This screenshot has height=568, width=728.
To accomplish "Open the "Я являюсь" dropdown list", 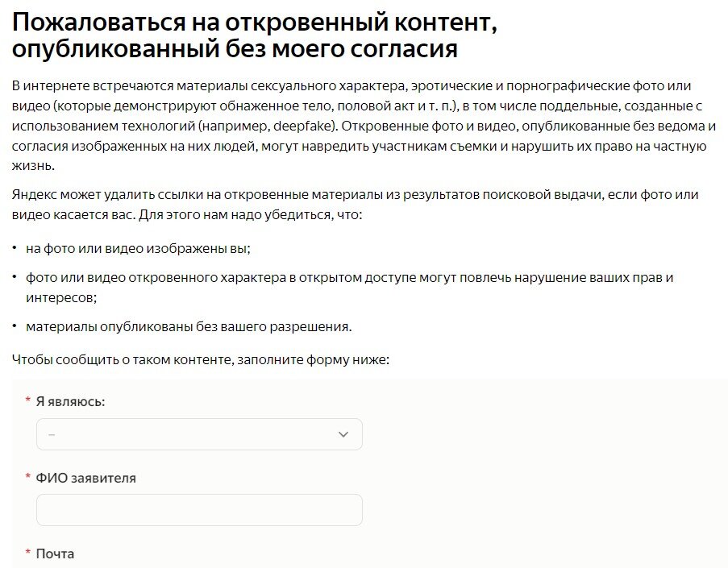I will [199, 434].
